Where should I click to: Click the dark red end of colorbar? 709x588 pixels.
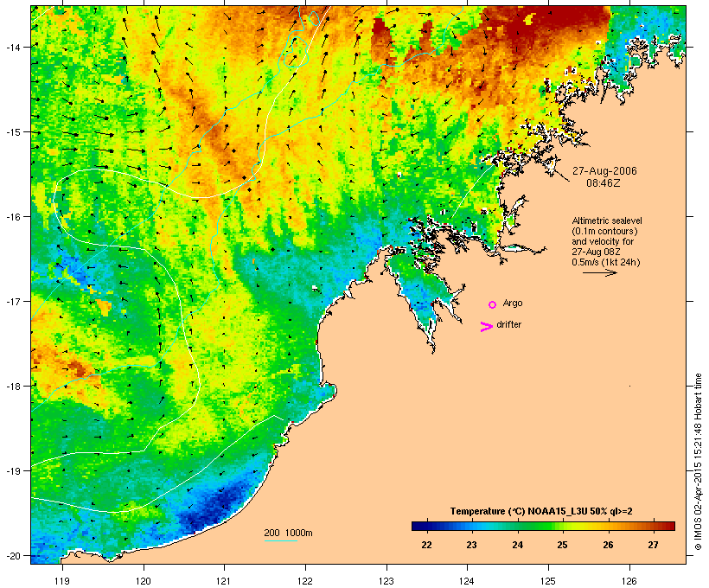[668, 526]
